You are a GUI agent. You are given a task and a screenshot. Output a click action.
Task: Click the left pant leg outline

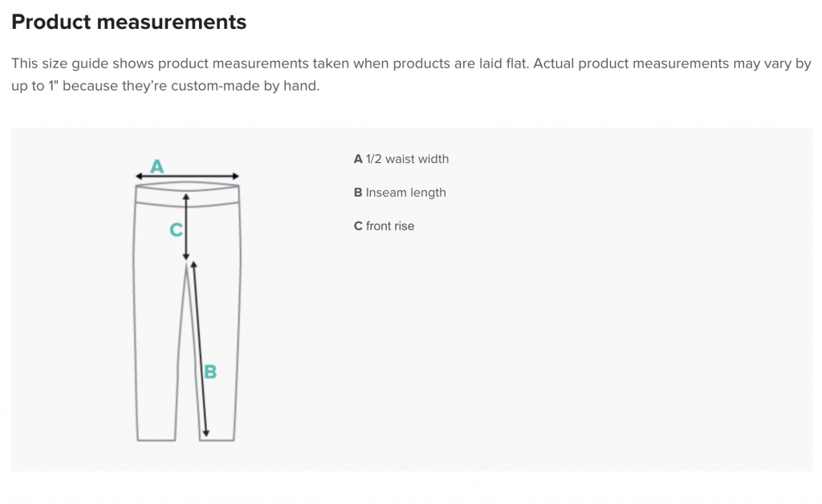click(155, 319)
